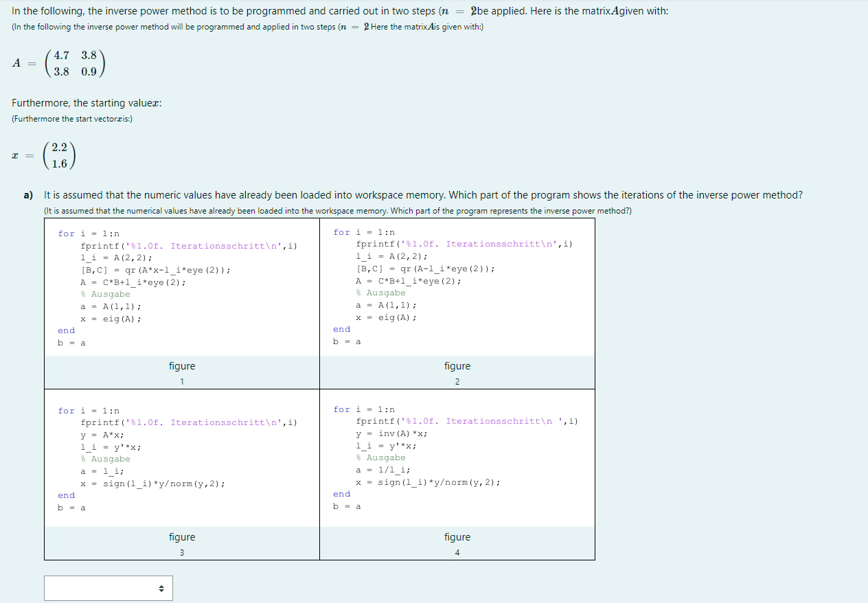
Task: Open the answer selection dropdown below the figures
Action: pos(108,588)
